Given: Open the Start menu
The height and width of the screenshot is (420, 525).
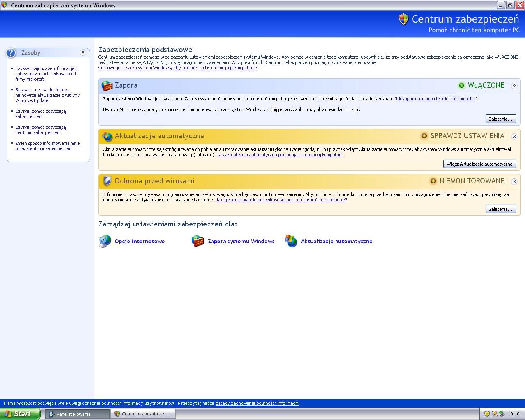Looking at the screenshot, I should click(20, 414).
